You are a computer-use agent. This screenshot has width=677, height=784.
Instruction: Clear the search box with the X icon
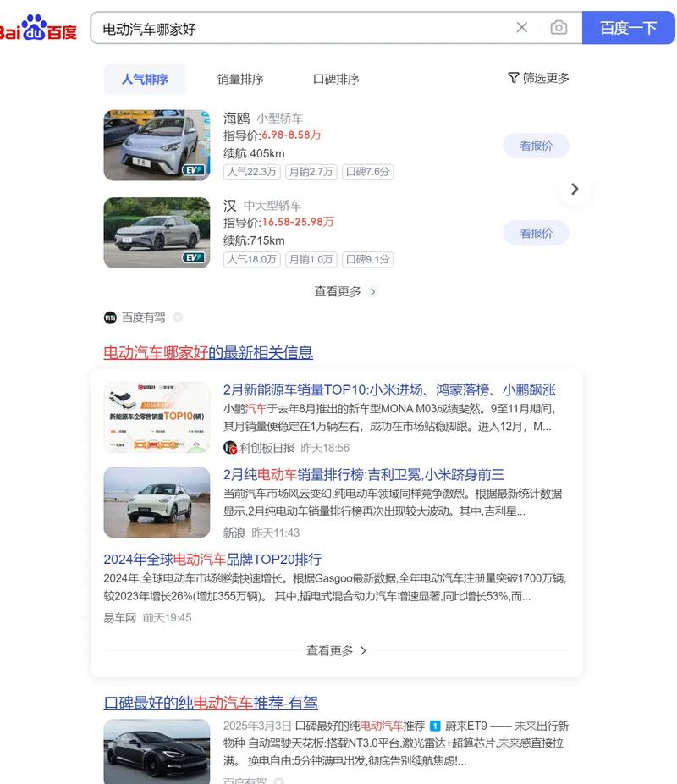[x=522, y=26]
